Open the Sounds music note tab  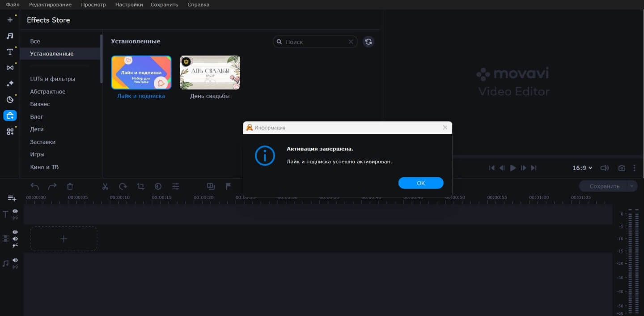(10, 36)
